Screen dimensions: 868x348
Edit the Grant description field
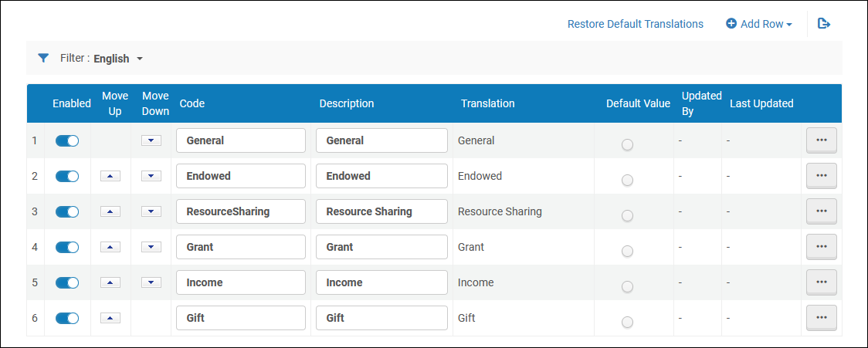click(x=381, y=247)
